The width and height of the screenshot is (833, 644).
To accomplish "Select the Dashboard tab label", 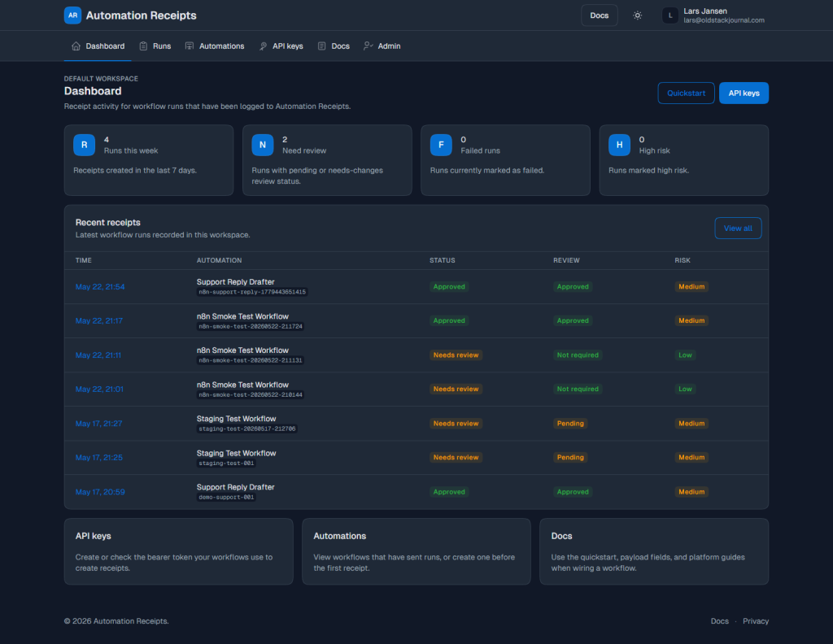I will (x=105, y=46).
